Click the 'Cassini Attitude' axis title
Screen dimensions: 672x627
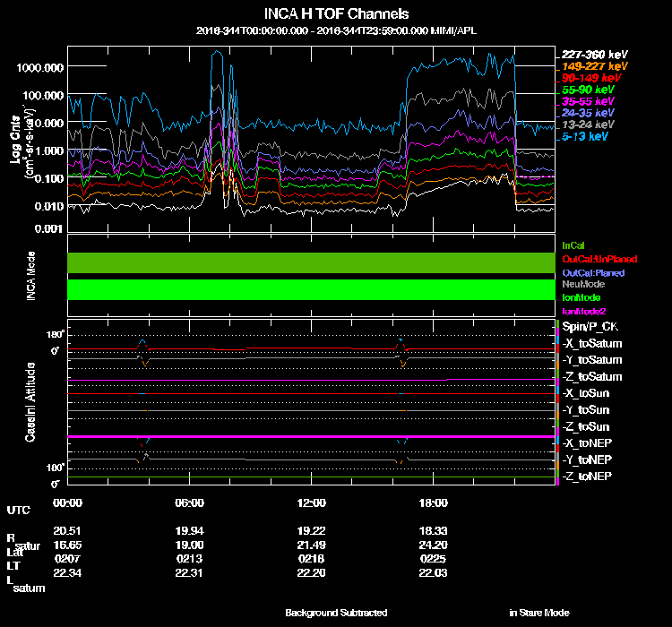pos(30,402)
